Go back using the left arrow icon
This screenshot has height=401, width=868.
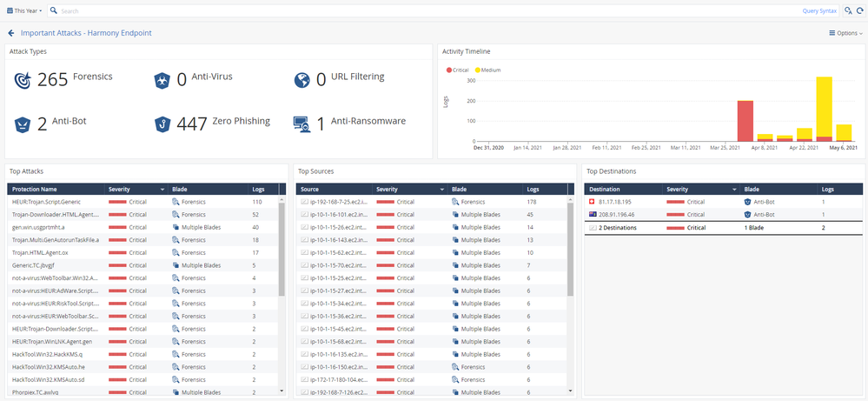(11, 33)
